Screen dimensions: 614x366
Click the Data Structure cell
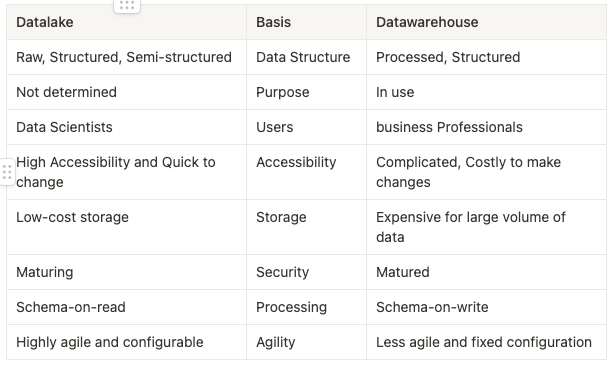[x=306, y=57]
